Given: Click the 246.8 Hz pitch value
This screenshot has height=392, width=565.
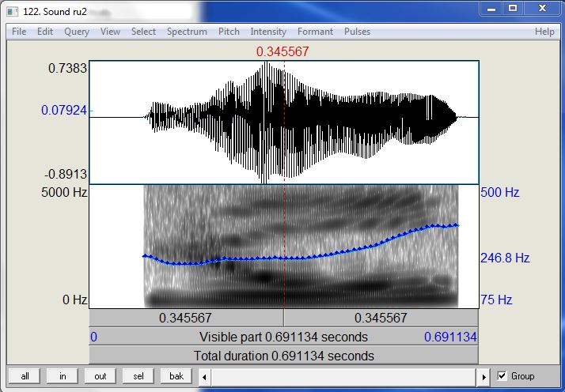Looking at the screenshot, I should point(505,258).
